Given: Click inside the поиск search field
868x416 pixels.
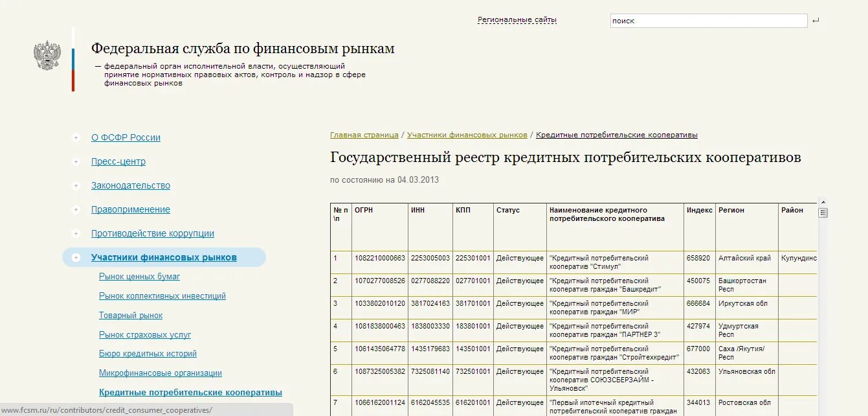Looking at the screenshot, I should 707,20.
